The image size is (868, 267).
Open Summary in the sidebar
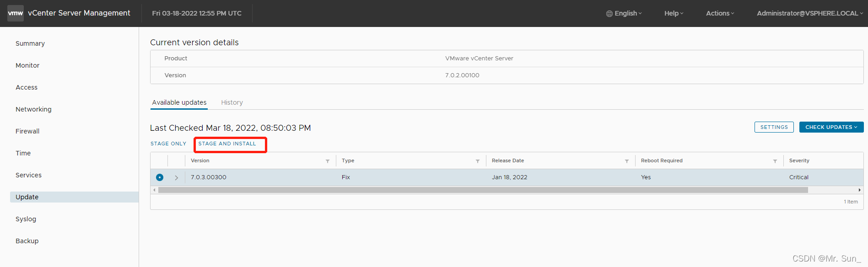30,43
